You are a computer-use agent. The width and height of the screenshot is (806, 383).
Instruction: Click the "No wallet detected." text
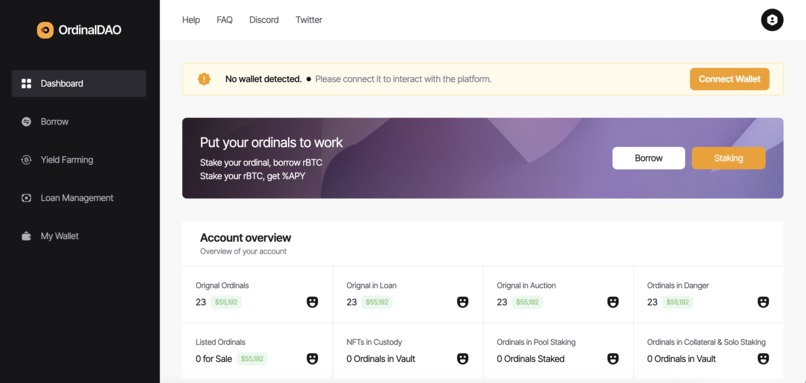[x=263, y=79]
